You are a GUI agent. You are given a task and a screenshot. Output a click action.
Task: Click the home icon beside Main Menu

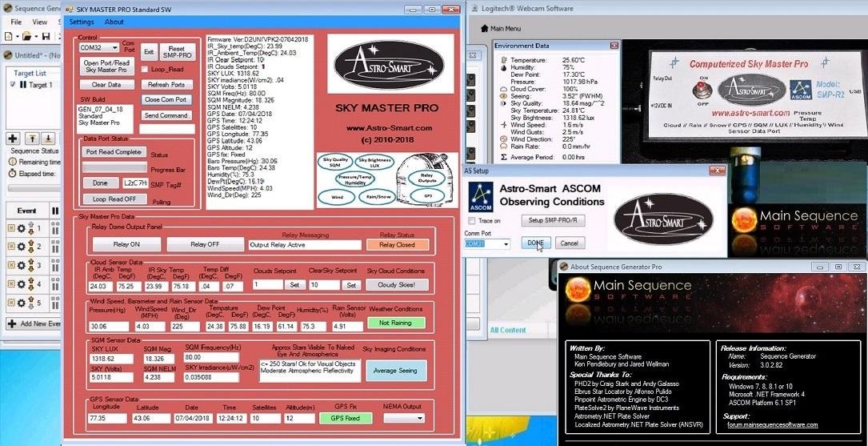(x=484, y=28)
